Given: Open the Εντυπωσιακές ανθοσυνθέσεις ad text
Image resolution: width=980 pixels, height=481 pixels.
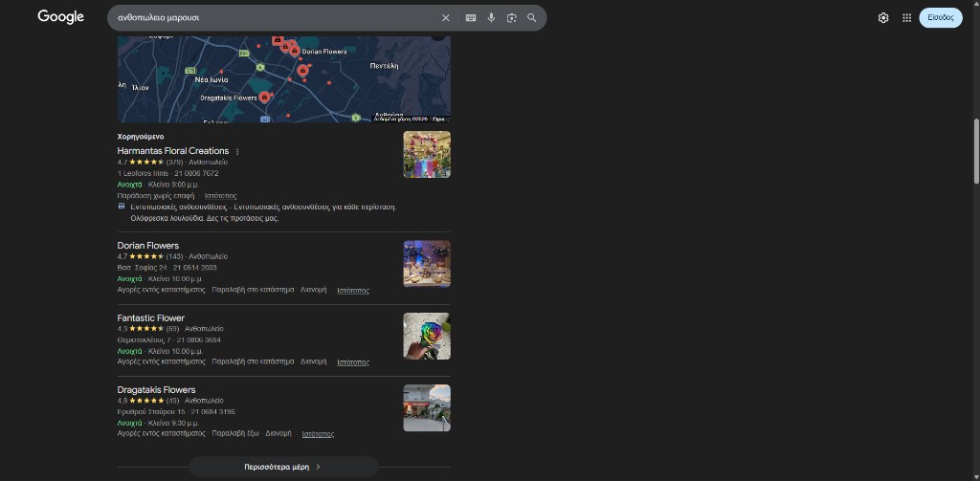Looking at the screenshot, I should pos(263,212).
